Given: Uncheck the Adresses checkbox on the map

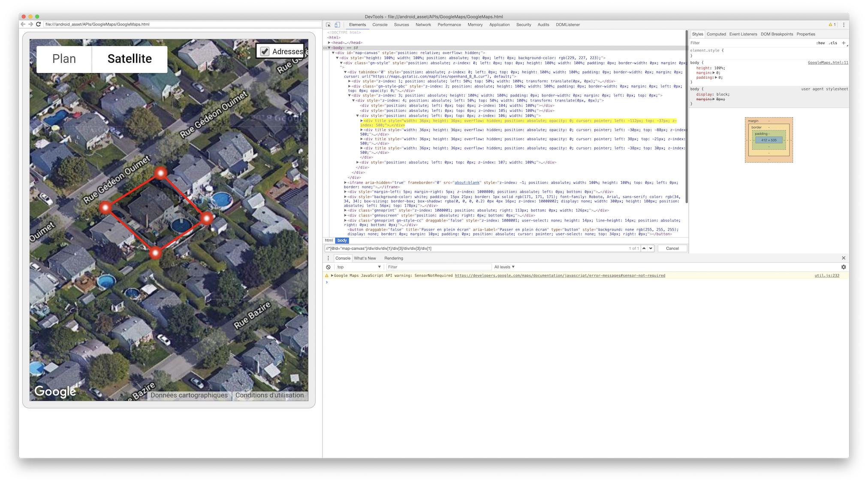Looking at the screenshot, I should click(265, 51).
